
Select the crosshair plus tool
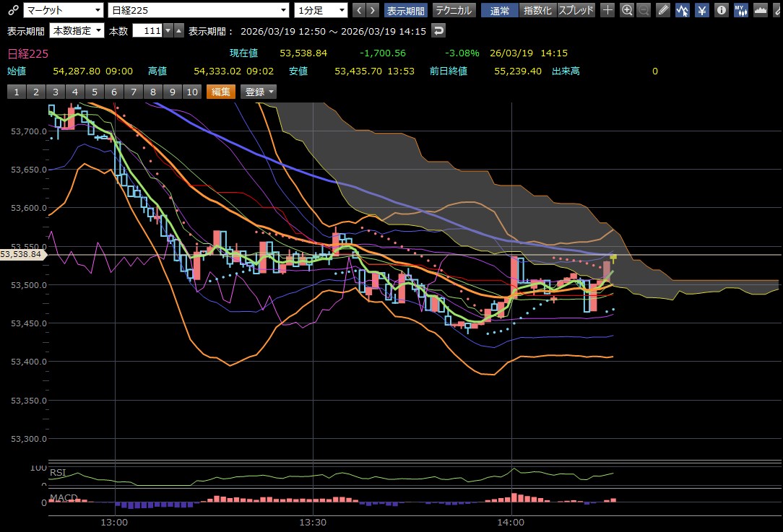pyautogui.click(x=608, y=10)
